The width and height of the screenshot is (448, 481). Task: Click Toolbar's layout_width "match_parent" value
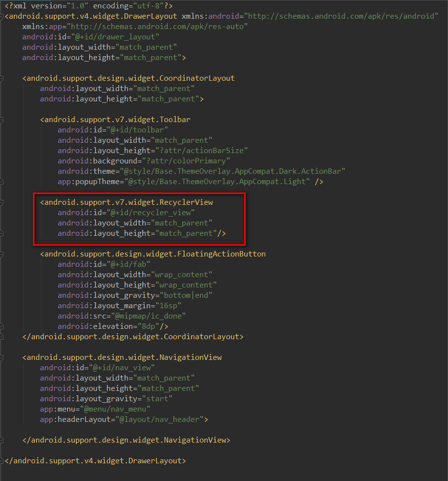181,140
